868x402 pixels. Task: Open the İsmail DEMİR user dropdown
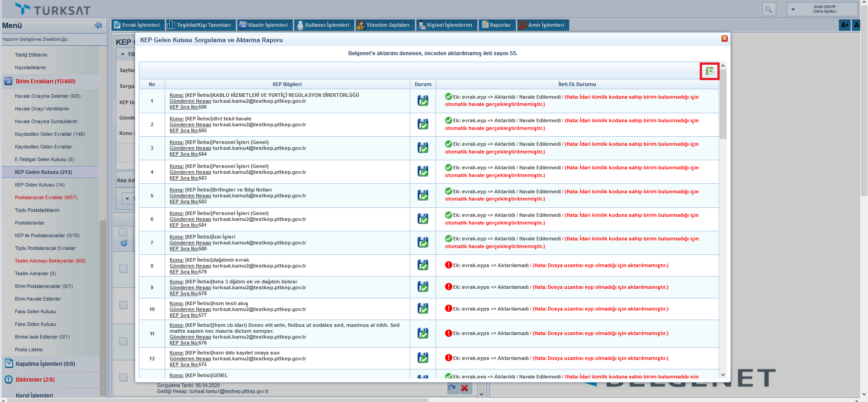(x=793, y=9)
